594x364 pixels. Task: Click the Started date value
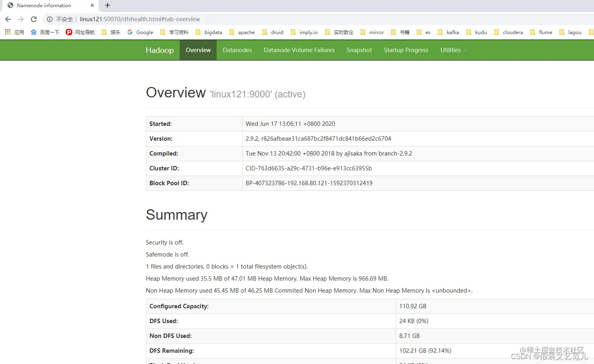[290, 124]
